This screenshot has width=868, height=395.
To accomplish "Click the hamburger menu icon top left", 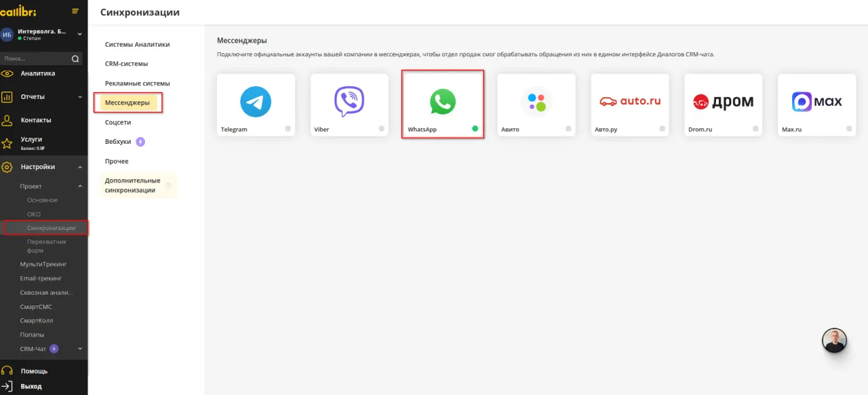I will pyautogui.click(x=76, y=11).
